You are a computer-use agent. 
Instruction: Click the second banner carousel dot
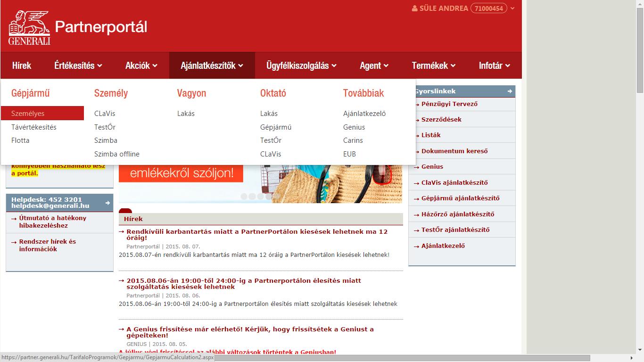[x=252, y=197]
